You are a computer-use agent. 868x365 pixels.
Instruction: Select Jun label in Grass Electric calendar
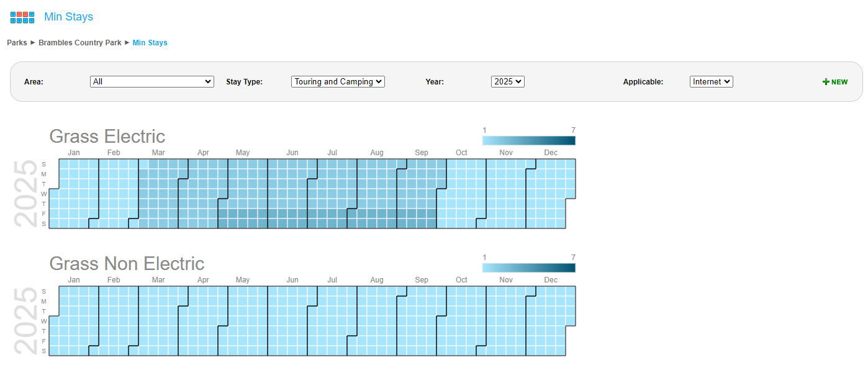[x=292, y=153]
